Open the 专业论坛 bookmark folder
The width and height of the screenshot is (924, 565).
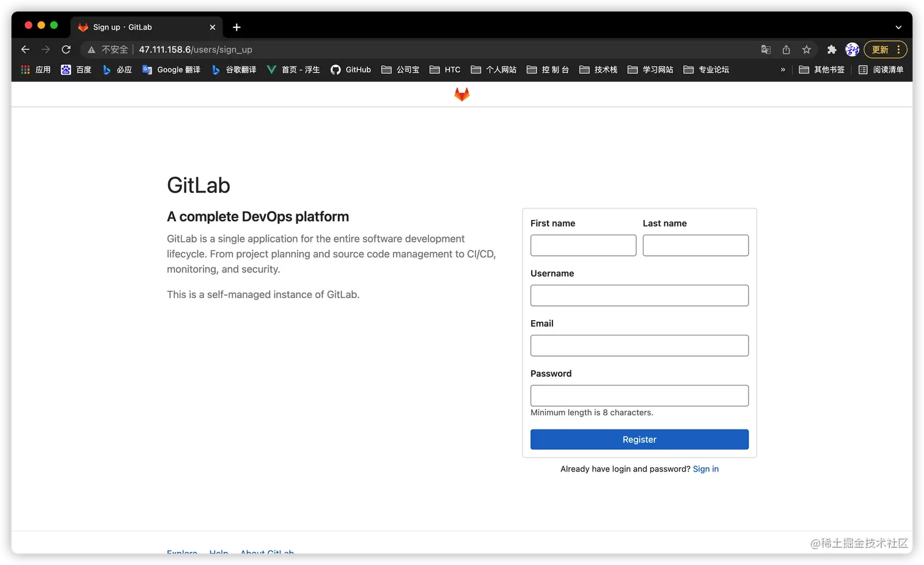tap(706, 70)
